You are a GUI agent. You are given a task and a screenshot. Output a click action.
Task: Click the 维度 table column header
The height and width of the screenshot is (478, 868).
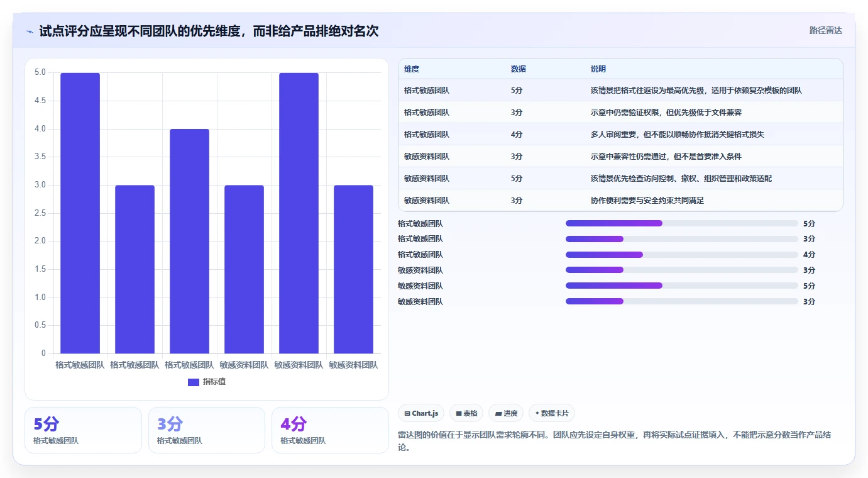click(x=412, y=69)
